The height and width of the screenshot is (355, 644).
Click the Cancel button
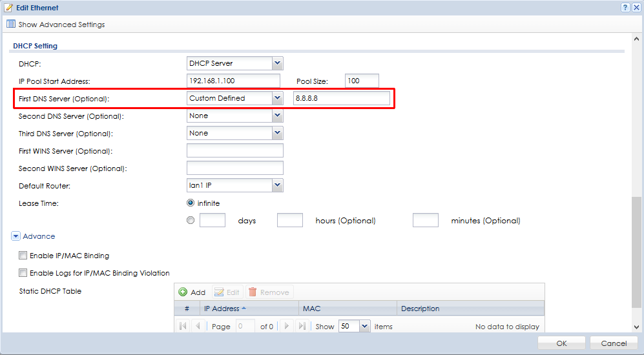pos(614,343)
